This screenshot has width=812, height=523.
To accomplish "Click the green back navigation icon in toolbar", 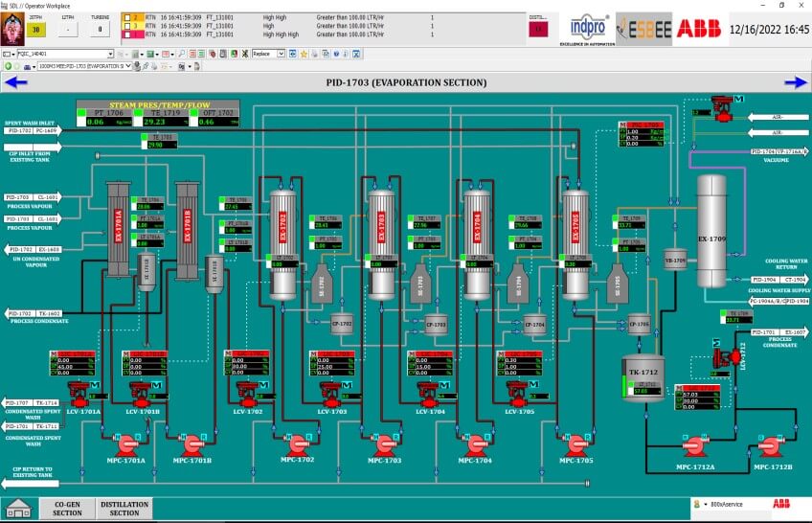I will [8, 66].
